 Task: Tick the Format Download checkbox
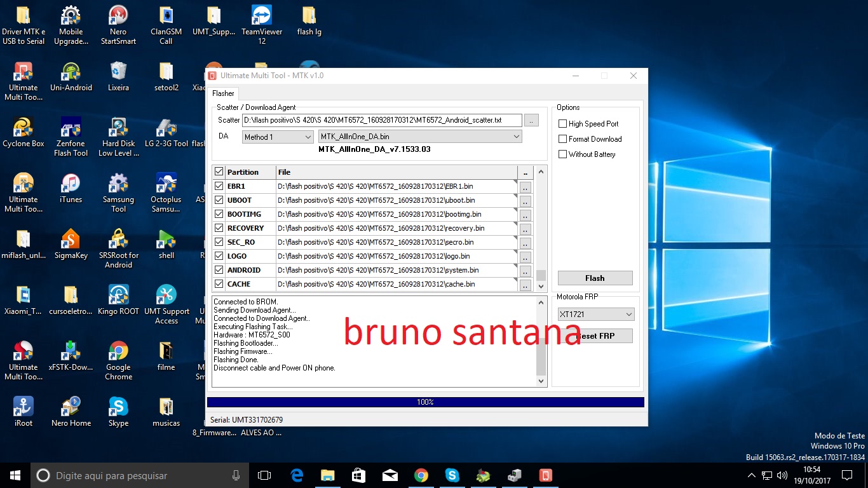[562, 139]
